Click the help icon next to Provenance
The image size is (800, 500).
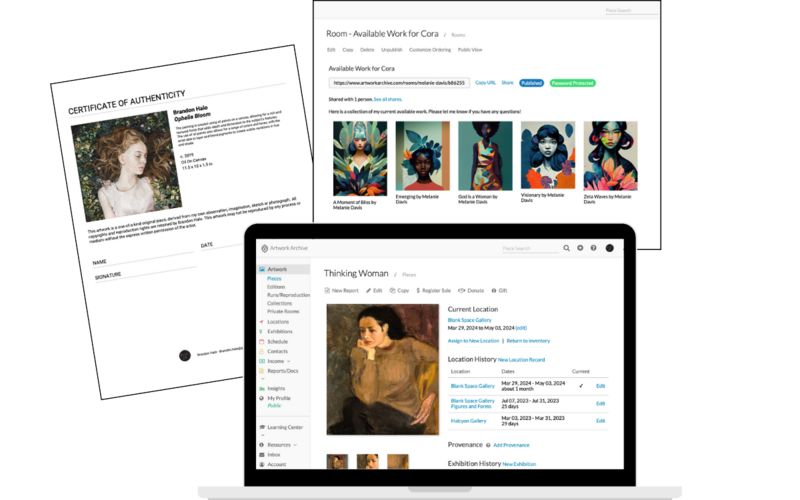[488, 445]
